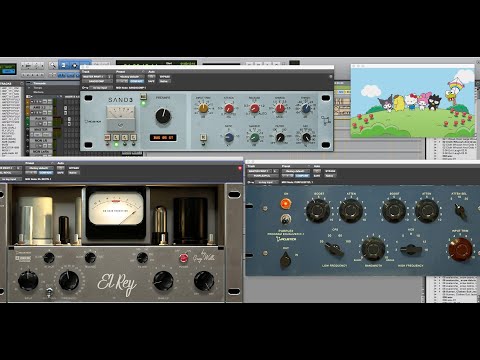Click the Purple EQ red Input Trim knob
The image size is (480, 360).
tap(460, 249)
